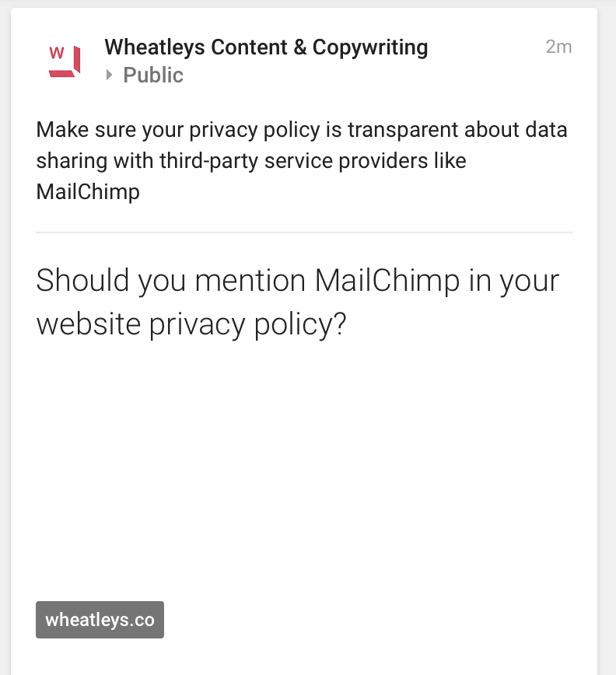Select the Public visibility label
This screenshot has height=675, width=616.
[x=153, y=75]
